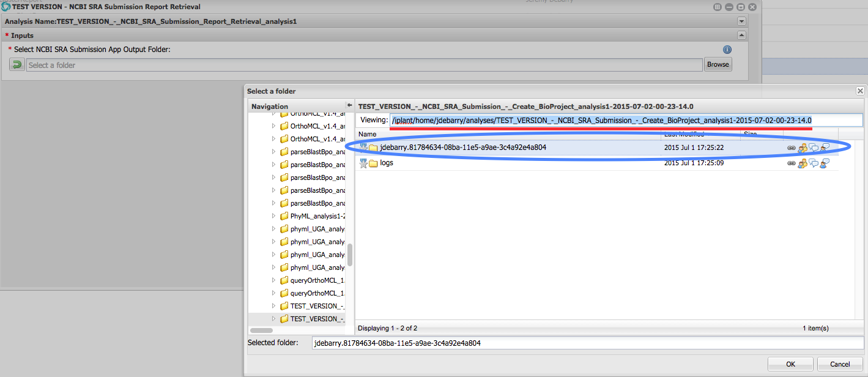Expand the PhyML_analysis1 tree node
This screenshot has width=868, height=377.
tap(274, 216)
